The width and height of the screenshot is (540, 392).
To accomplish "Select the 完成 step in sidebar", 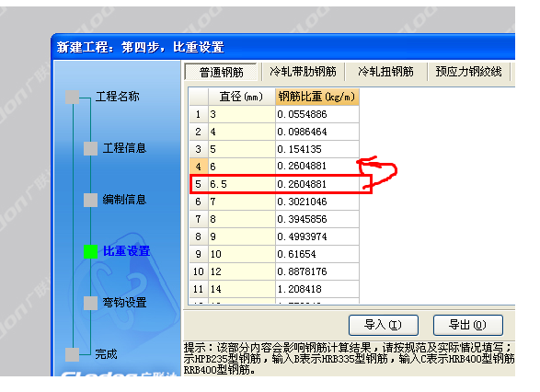I will pos(106,354).
